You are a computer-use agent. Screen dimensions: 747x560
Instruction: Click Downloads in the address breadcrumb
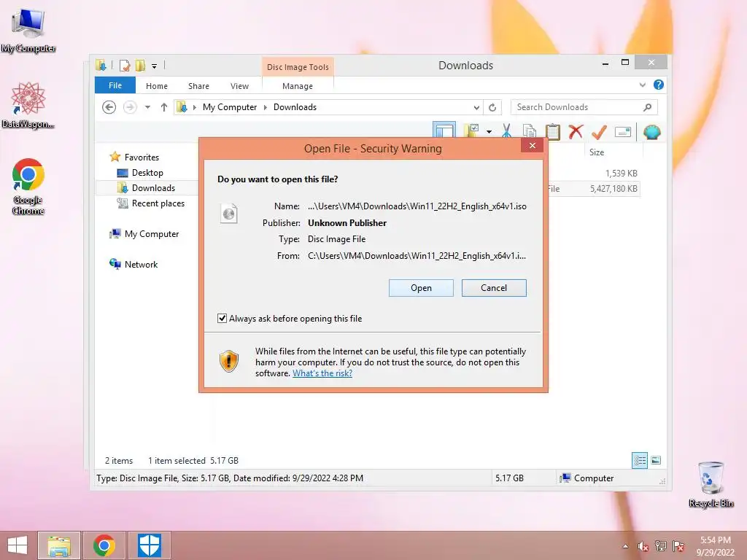pos(295,107)
